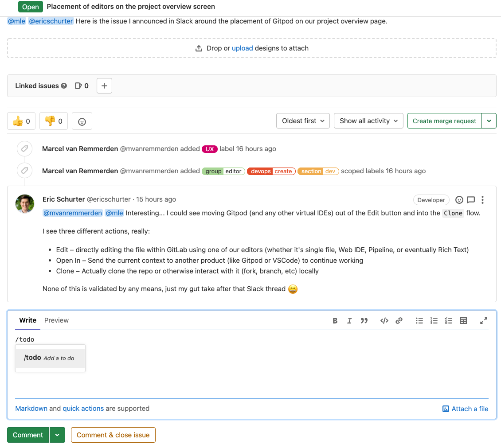Insert code formatting
Image resolution: width=501 pixels, height=448 pixels.
384,321
